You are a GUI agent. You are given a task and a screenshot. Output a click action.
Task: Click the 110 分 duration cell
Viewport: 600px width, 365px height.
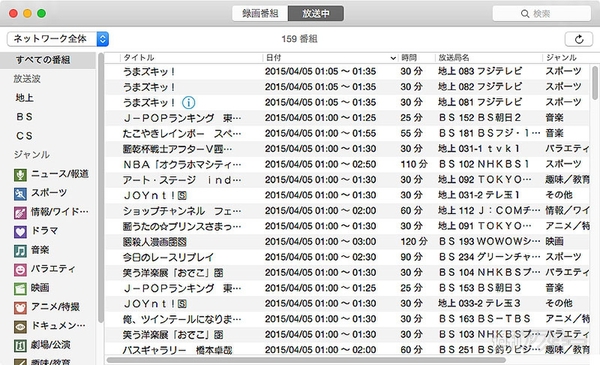pos(414,165)
